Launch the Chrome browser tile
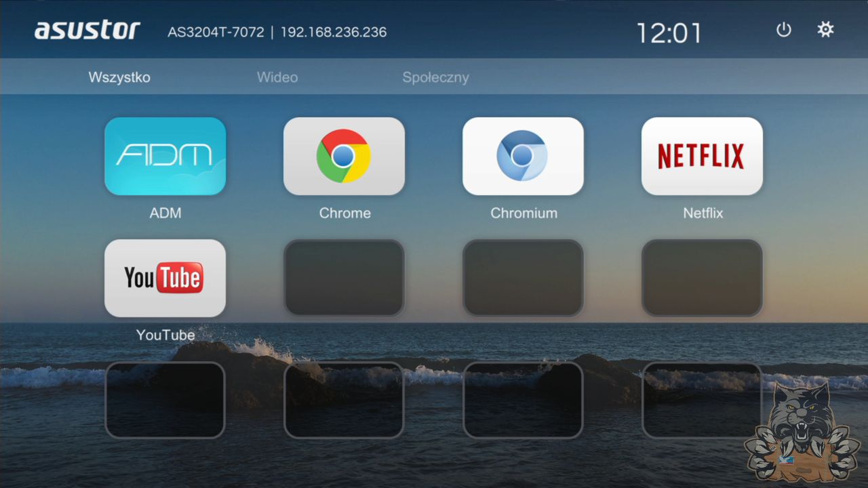 [344, 156]
